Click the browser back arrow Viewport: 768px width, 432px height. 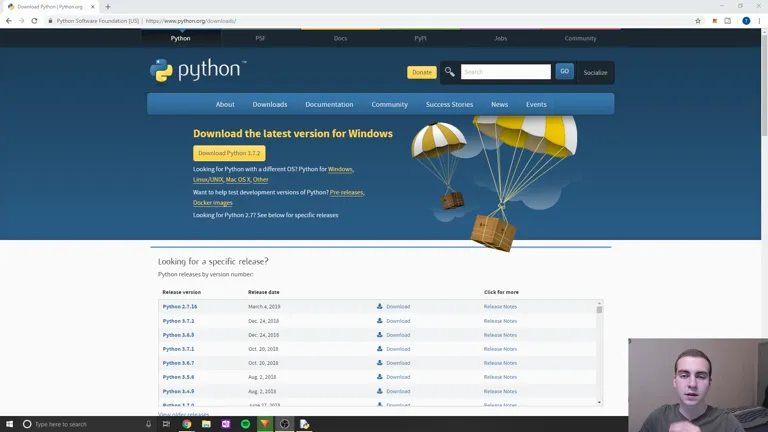pyautogui.click(x=9, y=21)
